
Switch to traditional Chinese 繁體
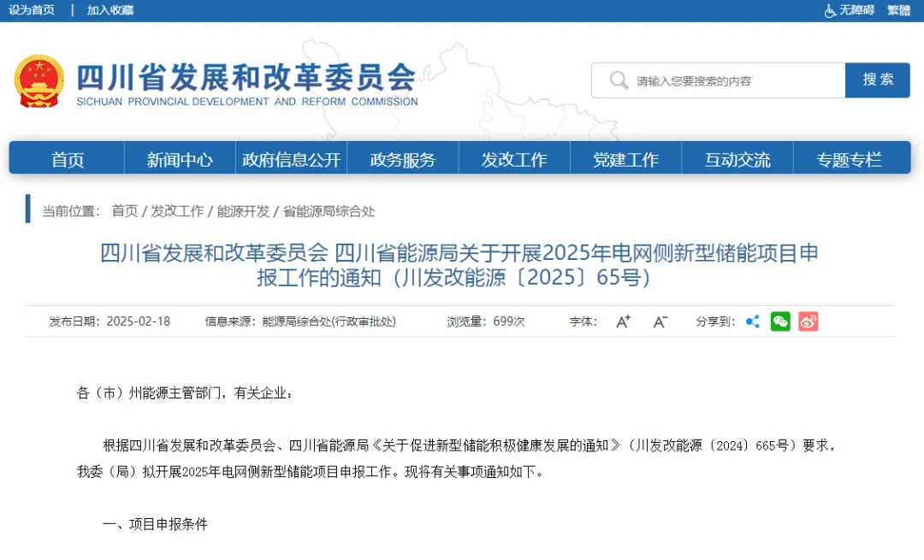click(899, 10)
